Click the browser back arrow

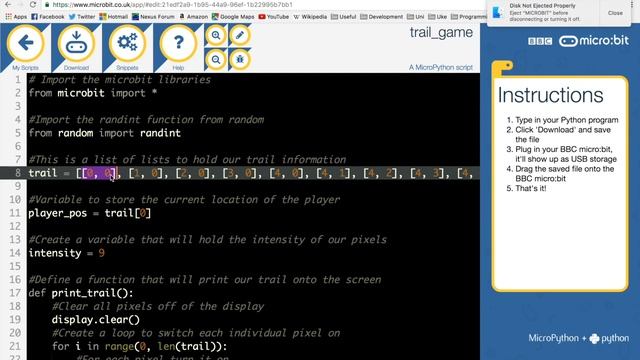click(x=8, y=4)
